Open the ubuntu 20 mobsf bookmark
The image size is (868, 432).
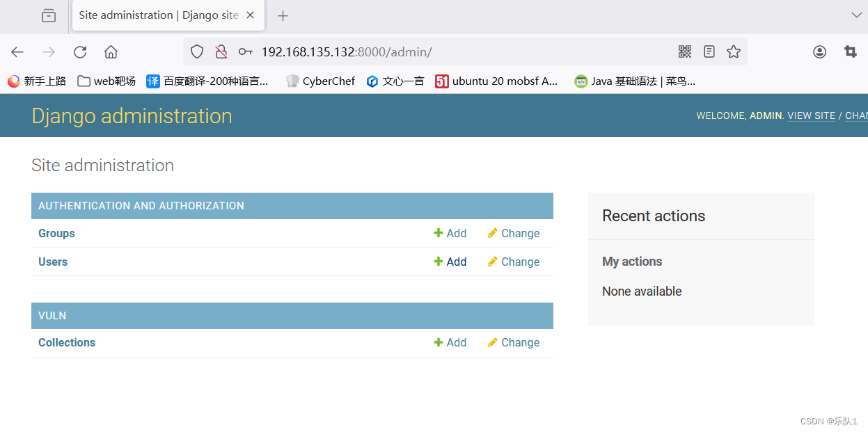pos(496,81)
